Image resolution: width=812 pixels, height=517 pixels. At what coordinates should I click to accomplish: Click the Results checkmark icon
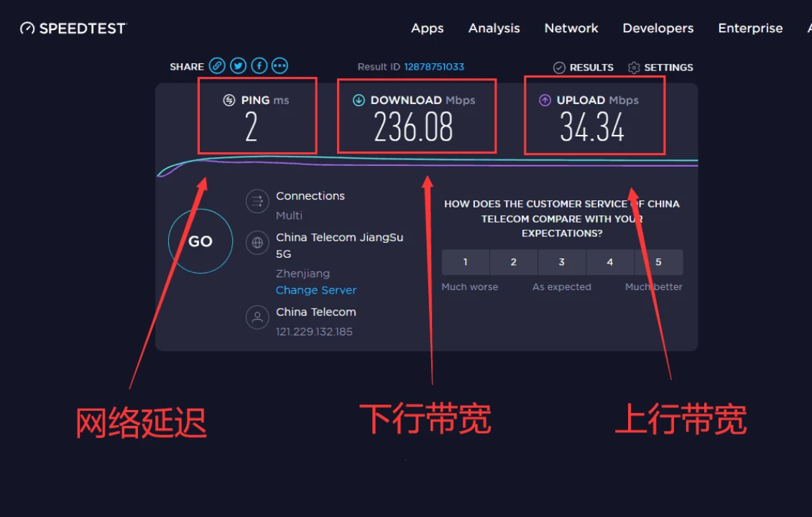click(559, 67)
